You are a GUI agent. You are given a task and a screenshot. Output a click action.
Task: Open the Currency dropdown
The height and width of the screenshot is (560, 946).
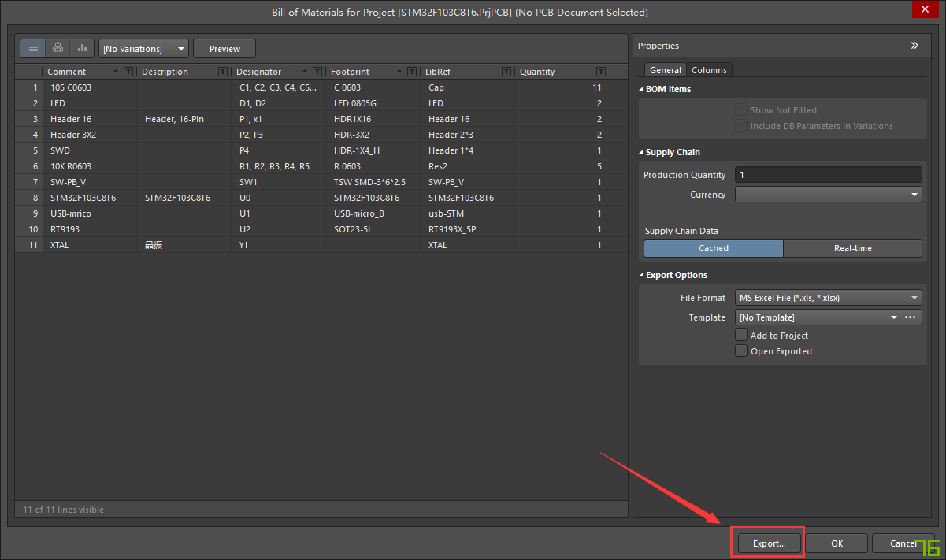(x=828, y=195)
